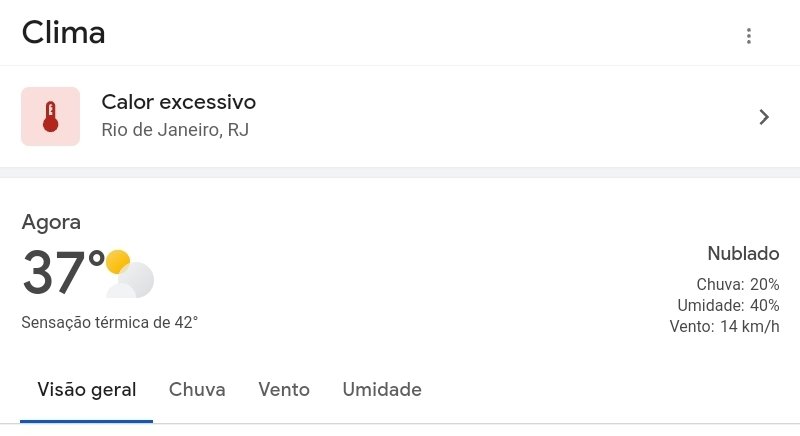Screen dimensions: 800x436
Task: Click the Sensação térmica de 42° text
Action: pos(110,322)
